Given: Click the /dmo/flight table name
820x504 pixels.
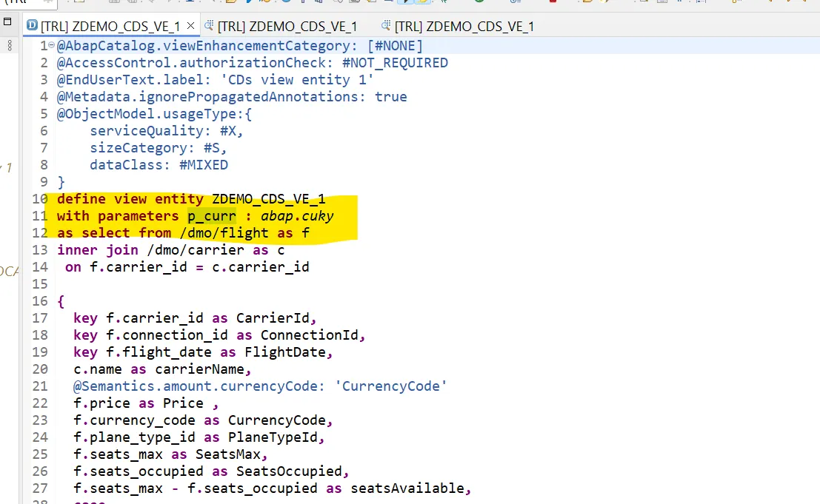Looking at the screenshot, I should point(224,233).
